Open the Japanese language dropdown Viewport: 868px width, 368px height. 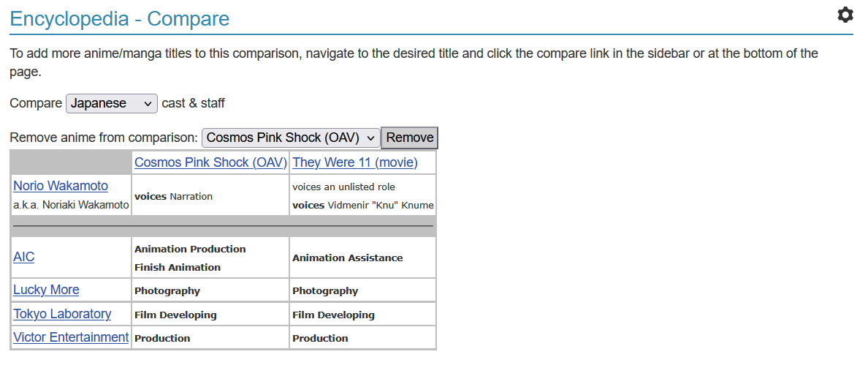point(112,104)
